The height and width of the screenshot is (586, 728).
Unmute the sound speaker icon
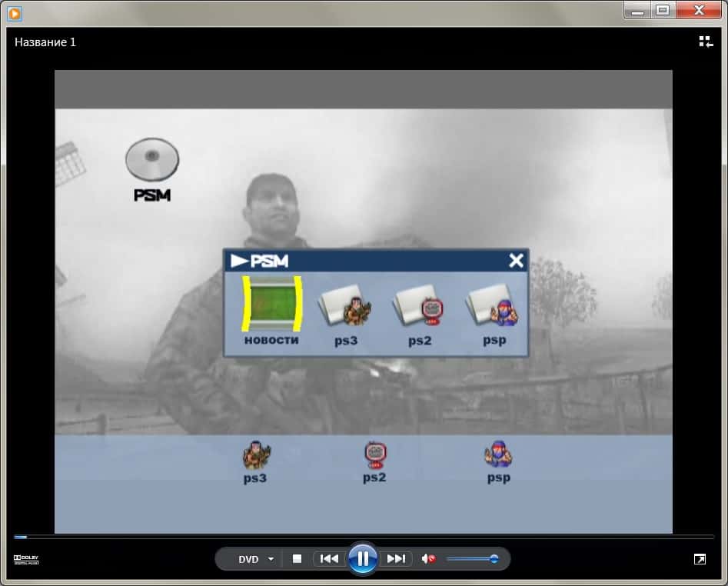428,558
